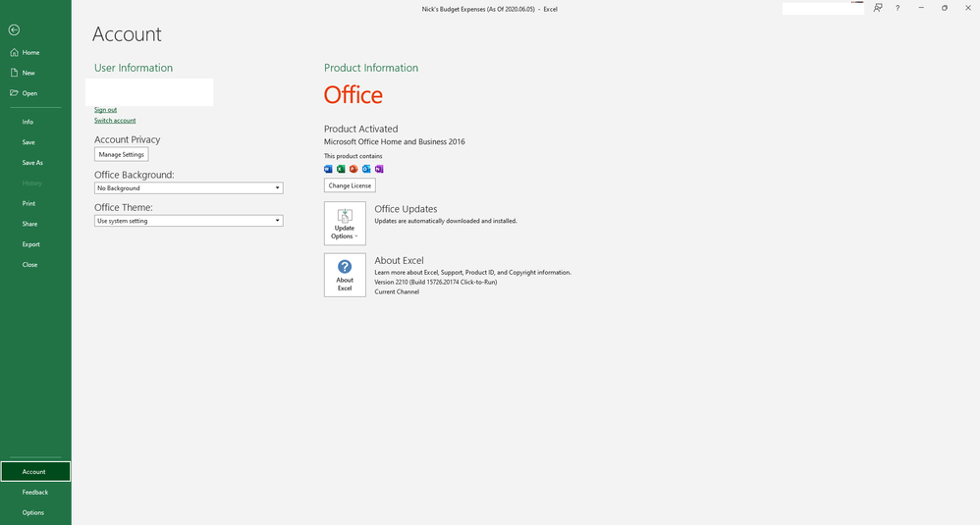Click the Word product icon
980x525 pixels.
coord(328,169)
